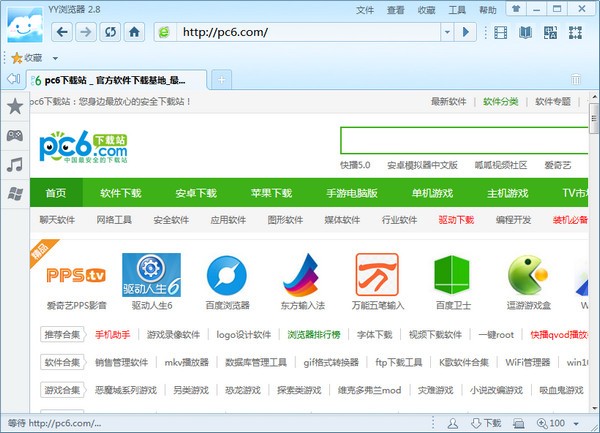Open the sidebar Windows logo panel
Image resolution: width=600 pixels, height=433 pixels.
[x=15, y=194]
